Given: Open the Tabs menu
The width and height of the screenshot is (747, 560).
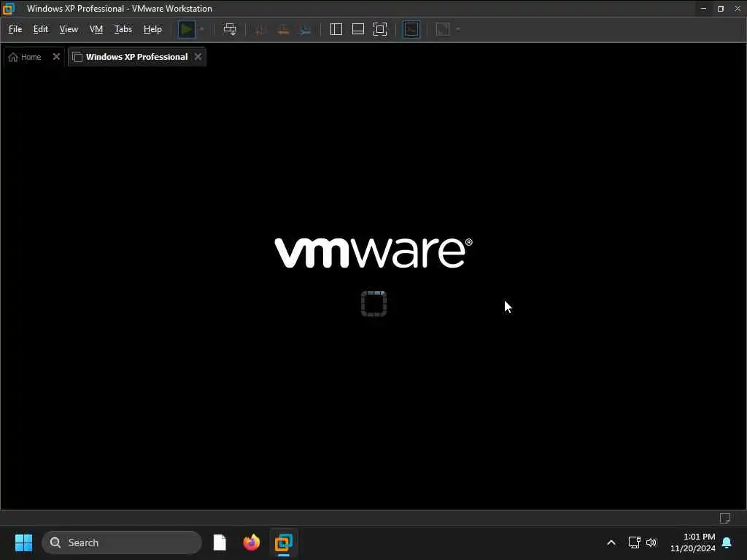Looking at the screenshot, I should pyautogui.click(x=123, y=29).
